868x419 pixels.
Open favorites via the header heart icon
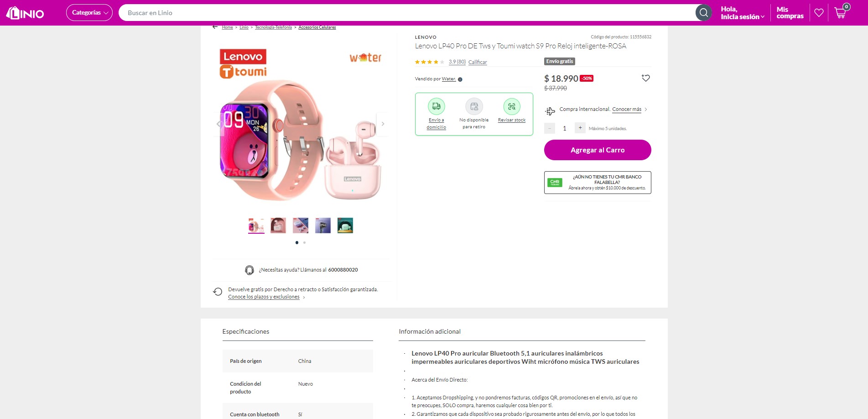point(819,12)
